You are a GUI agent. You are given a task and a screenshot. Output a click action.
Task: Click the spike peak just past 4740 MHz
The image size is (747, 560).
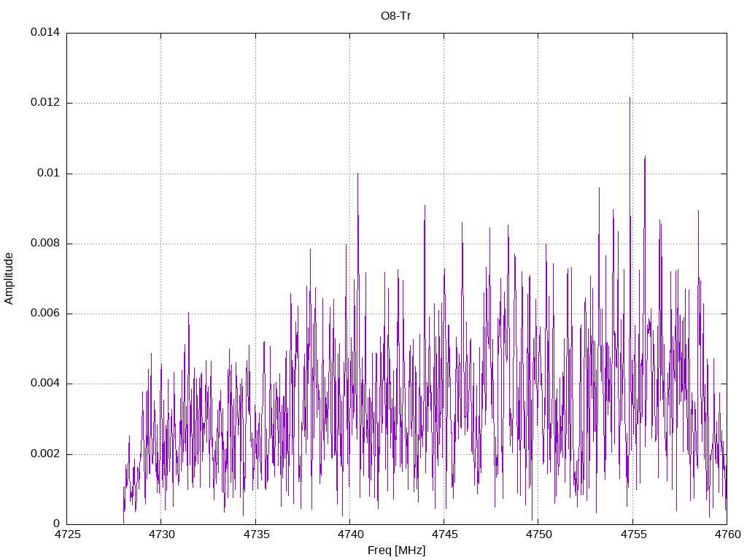(357, 174)
